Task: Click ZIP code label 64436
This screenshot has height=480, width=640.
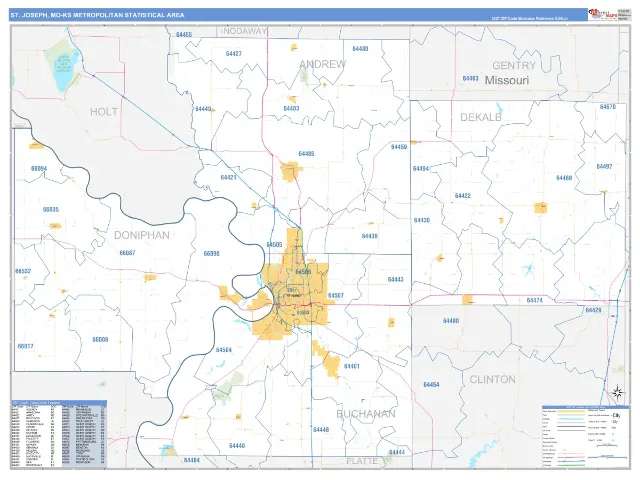Action: click(370, 236)
